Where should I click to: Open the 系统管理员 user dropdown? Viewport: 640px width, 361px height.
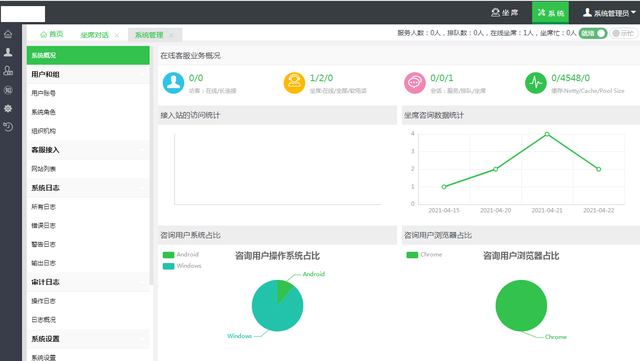[609, 13]
